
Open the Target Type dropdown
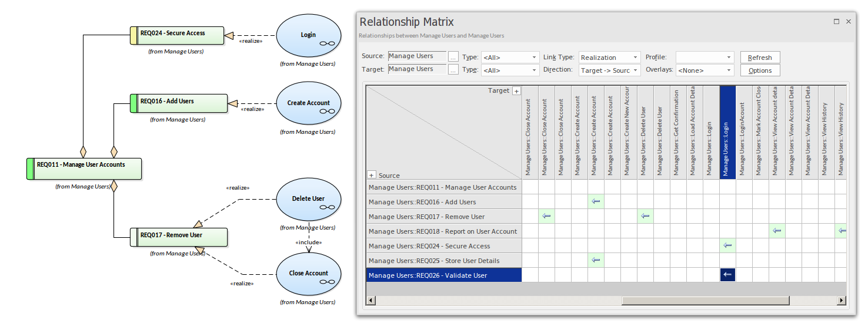pos(510,70)
